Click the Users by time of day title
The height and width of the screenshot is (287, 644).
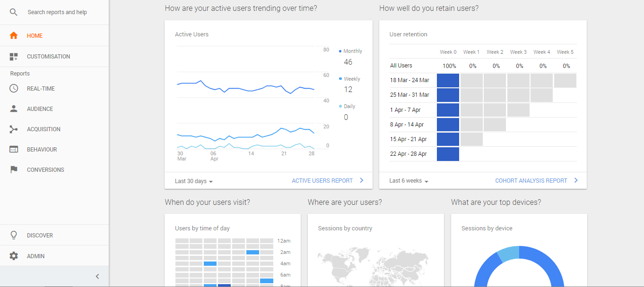coord(202,228)
